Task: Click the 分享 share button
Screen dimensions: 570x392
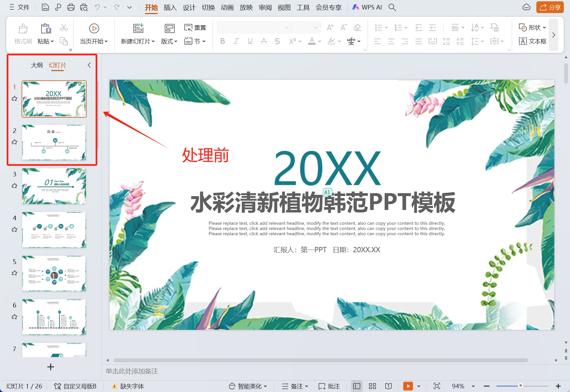Action: tap(550, 7)
